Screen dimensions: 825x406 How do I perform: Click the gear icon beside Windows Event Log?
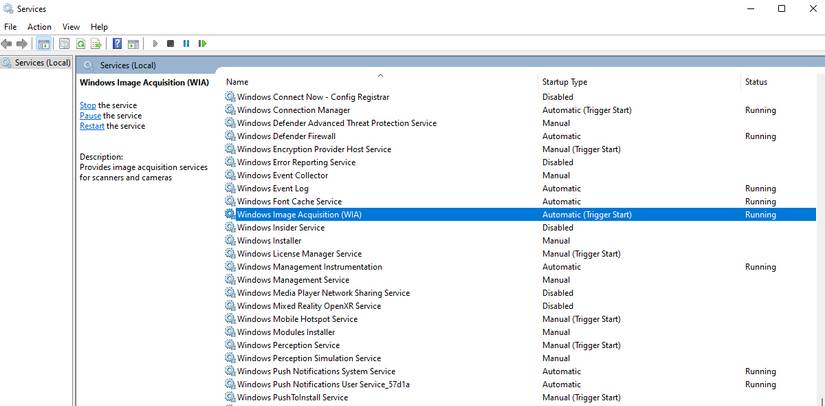(x=230, y=188)
